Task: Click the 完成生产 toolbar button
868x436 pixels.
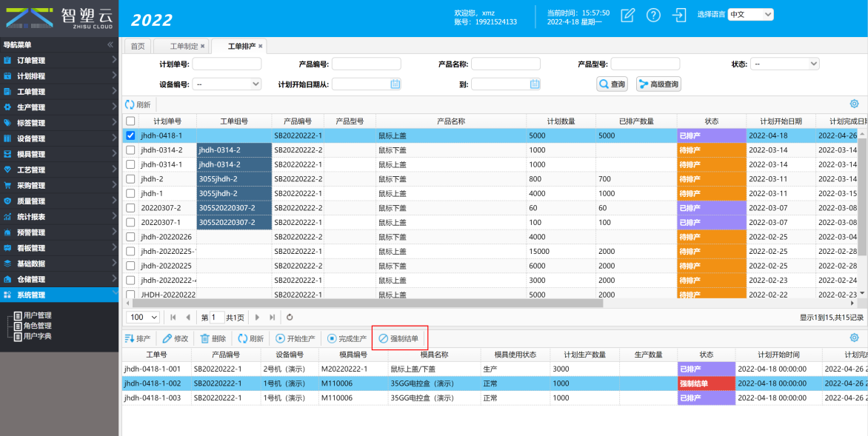Action: [x=347, y=338]
